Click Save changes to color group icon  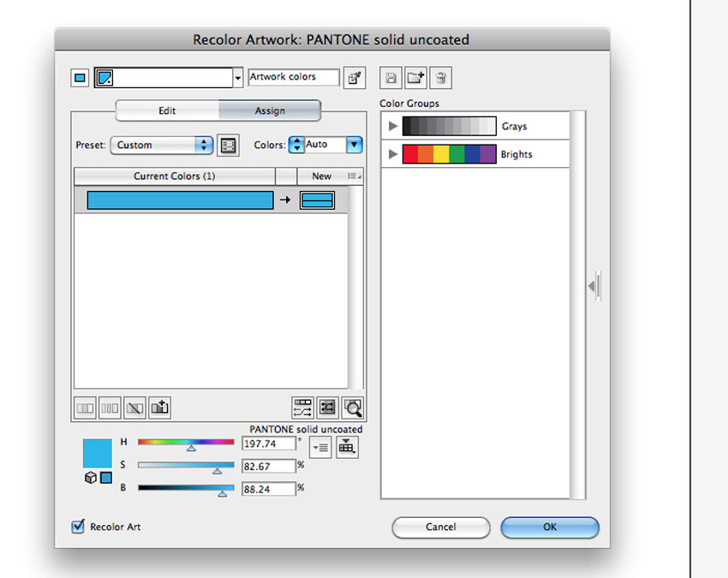click(x=391, y=78)
